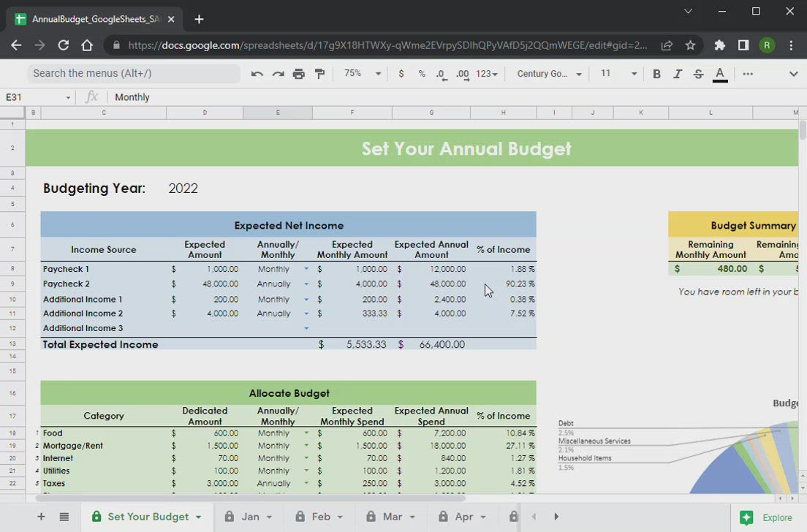
Task: Toggle Italic formatting
Action: coord(678,74)
